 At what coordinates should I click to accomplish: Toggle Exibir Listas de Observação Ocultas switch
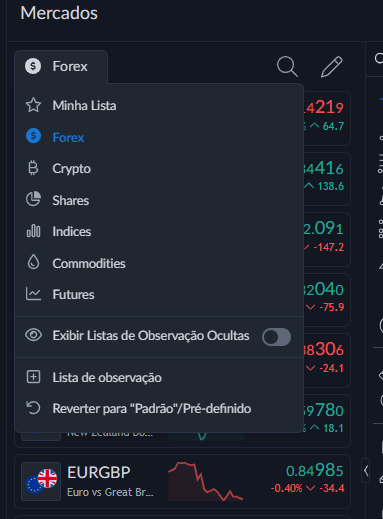(x=276, y=337)
